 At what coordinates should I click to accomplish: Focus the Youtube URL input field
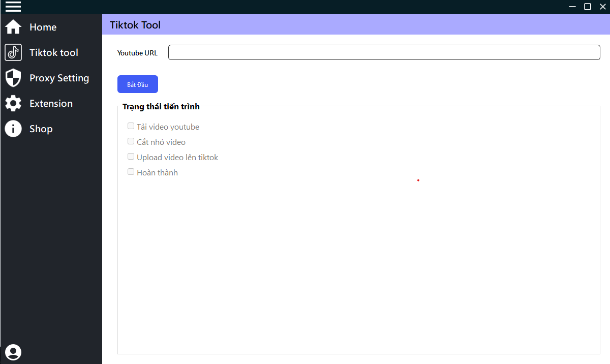[384, 52]
